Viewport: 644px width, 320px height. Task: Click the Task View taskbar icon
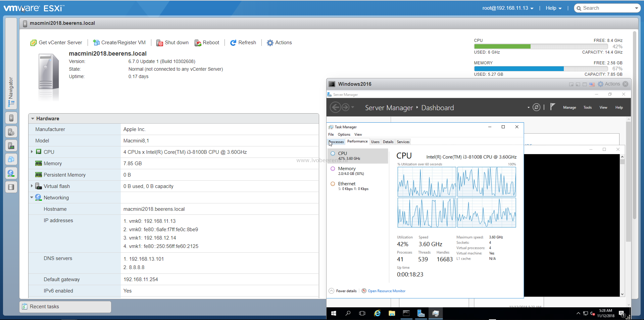point(362,313)
